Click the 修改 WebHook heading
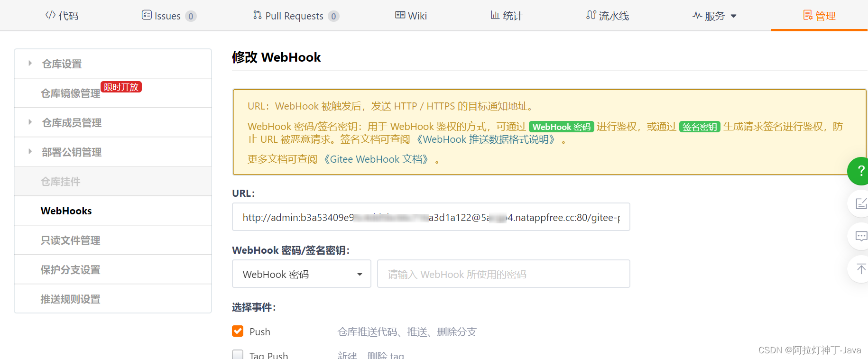868x359 pixels. click(x=276, y=57)
